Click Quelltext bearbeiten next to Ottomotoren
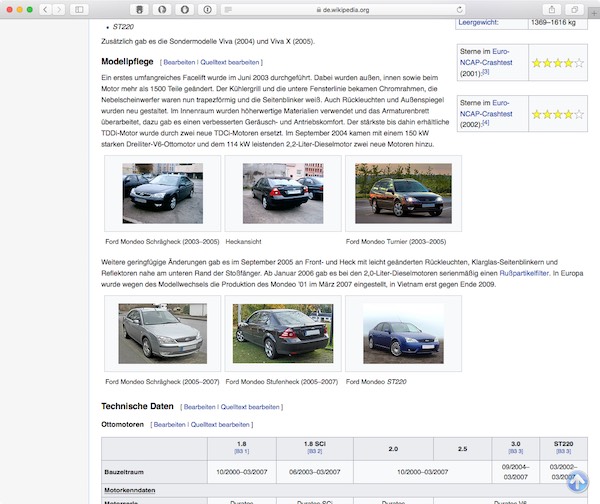The width and height of the screenshot is (600, 504). (220, 424)
